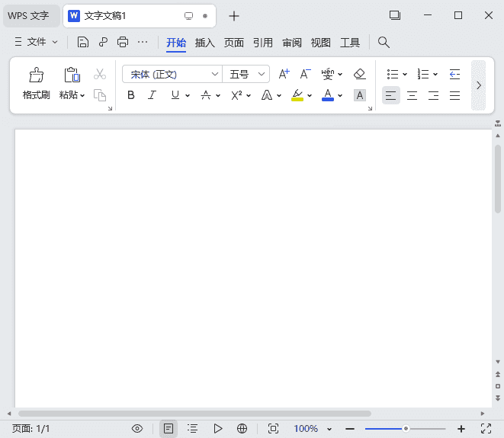Enter full screen mode from status bar
Viewport: 504px width, 438px height.
(486, 429)
